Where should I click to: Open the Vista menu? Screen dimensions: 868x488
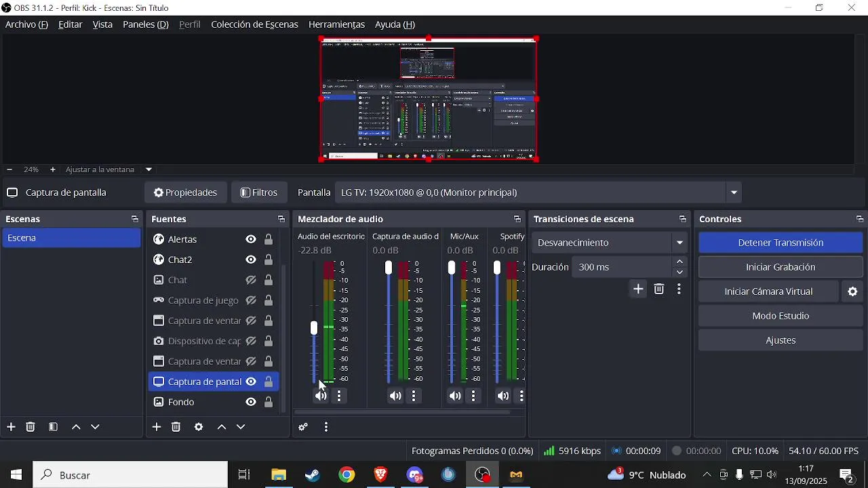pos(102,24)
